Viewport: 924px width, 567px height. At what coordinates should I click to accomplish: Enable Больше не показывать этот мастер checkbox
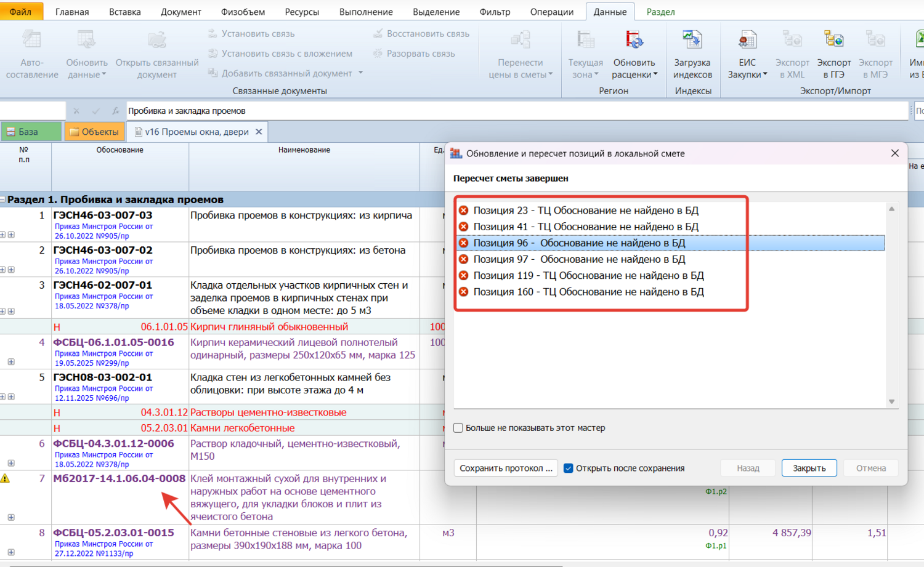(458, 428)
